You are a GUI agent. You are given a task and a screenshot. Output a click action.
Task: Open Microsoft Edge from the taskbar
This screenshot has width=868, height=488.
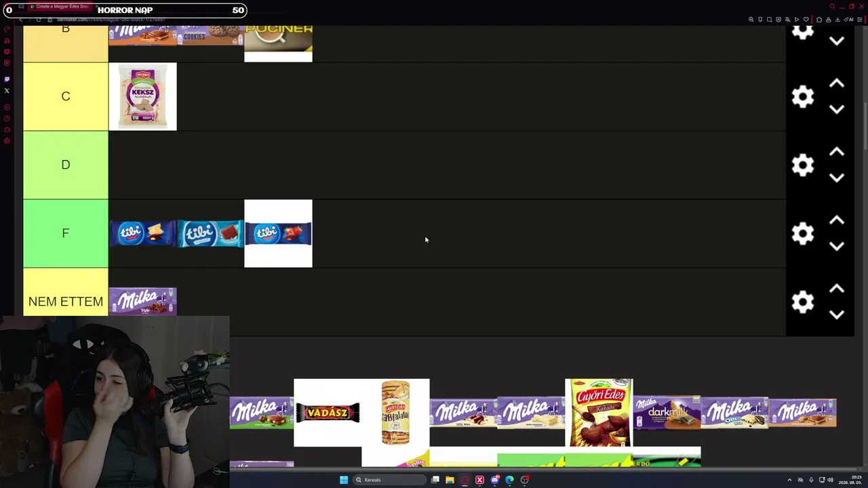tap(509, 480)
